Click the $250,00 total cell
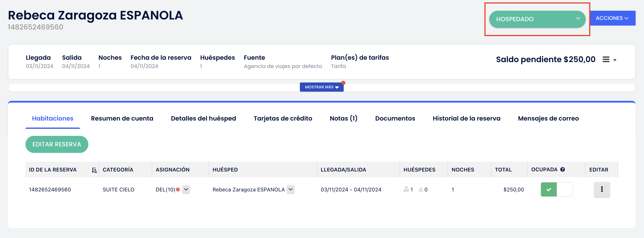The image size is (644, 238). click(514, 190)
